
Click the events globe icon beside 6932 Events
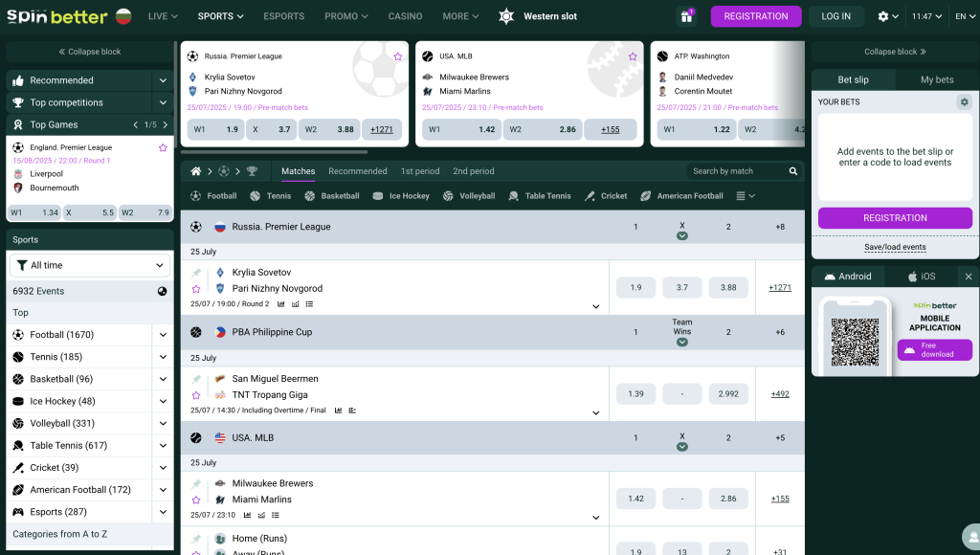click(x=162, y=291)
